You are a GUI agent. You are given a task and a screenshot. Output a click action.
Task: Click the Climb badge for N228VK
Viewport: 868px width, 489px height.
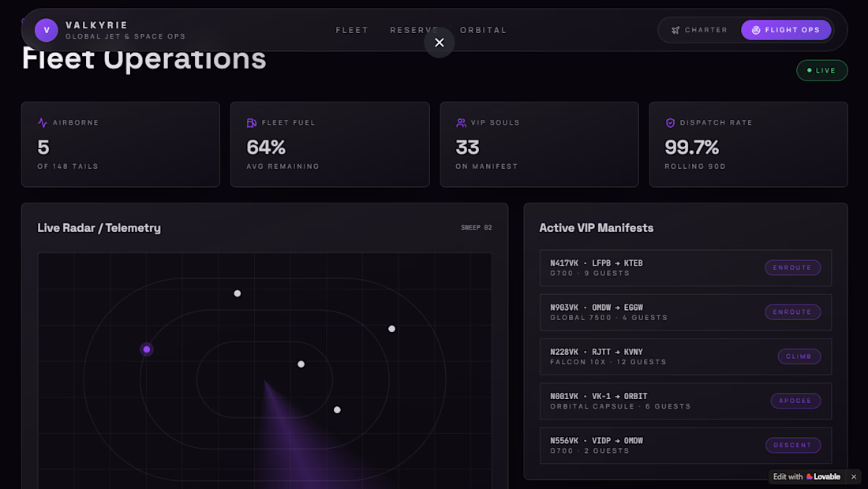[x=799, y=356]
